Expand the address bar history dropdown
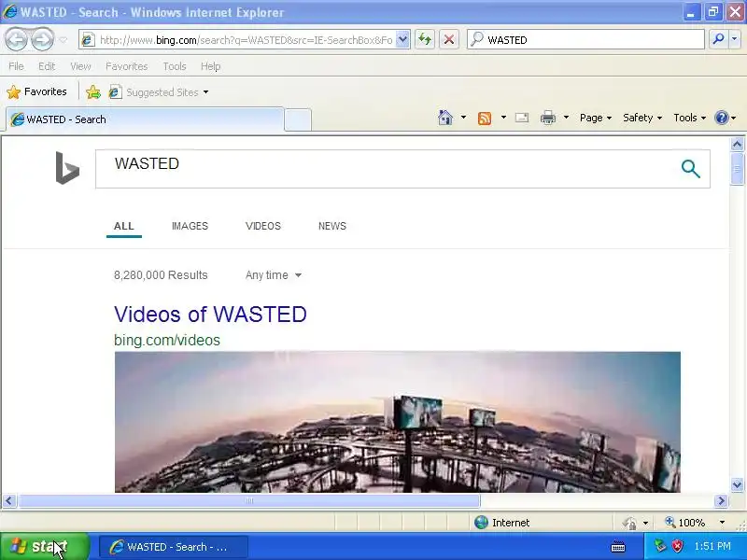Image resolution: width=747 pixels, height=560 pixels. [x=402, y=40]
